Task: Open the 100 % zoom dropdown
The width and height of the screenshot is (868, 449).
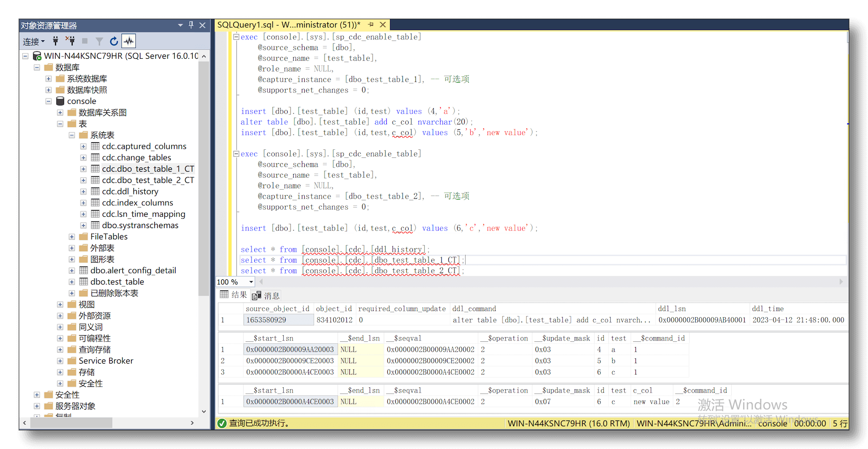Action: coord(251,282)
